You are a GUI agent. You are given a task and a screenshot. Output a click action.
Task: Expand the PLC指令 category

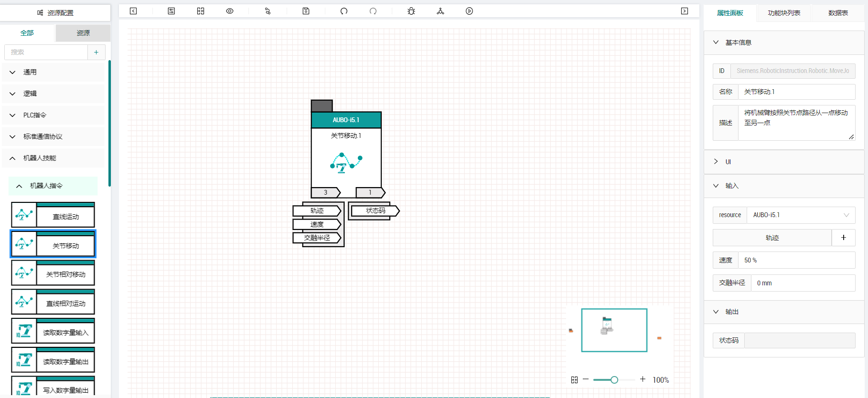(53, 115)
